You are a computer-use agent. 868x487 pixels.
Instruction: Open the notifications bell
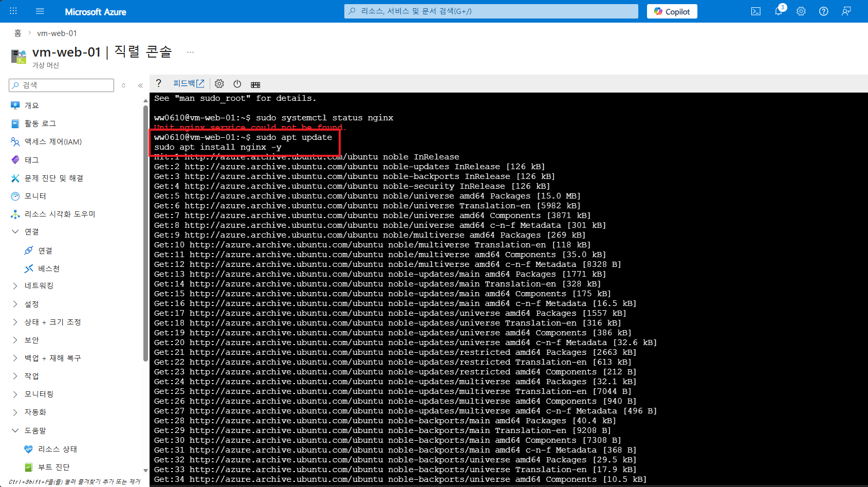click(x=779, y=11)
